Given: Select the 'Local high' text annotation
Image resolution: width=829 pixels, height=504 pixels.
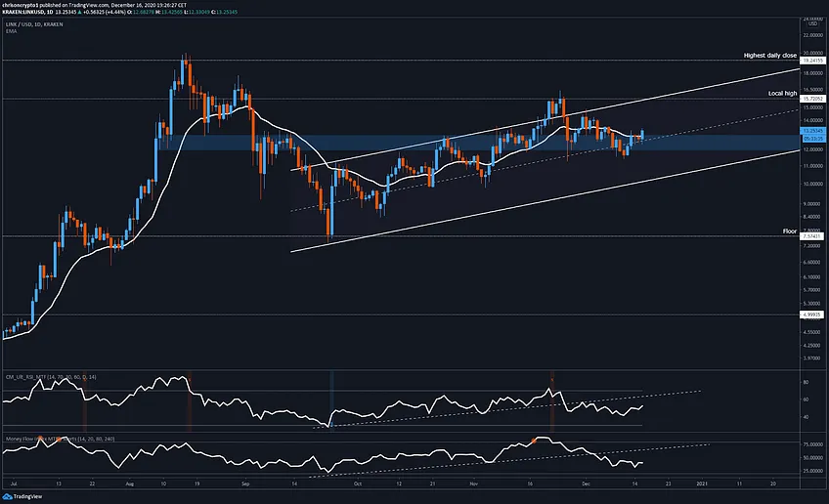Looking at the screenshot, I should [782, 94].
